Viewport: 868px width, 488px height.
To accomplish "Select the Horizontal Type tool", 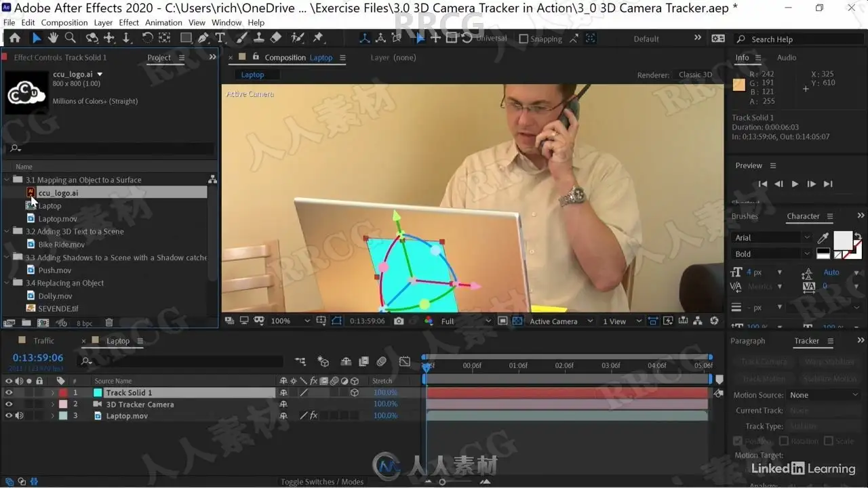I will (220, 38).
